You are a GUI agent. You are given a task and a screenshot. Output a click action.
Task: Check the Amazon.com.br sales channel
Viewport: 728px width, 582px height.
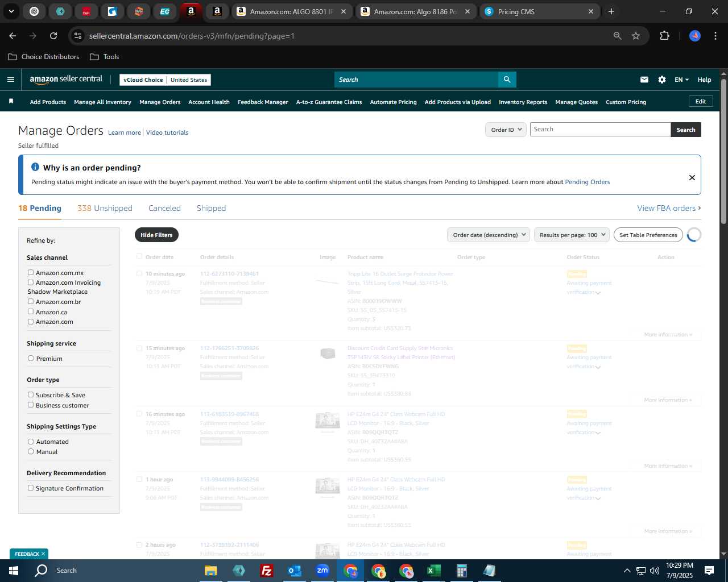[x=31, y=302]
